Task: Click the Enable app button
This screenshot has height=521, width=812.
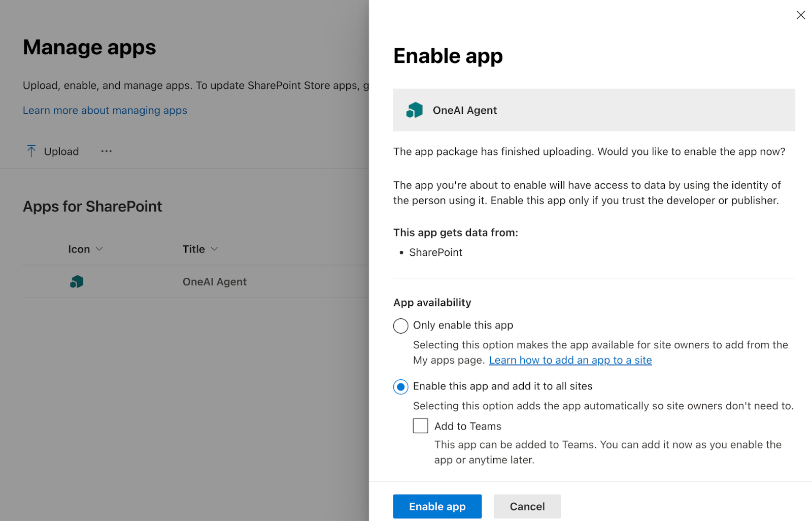Action: [437, 506]
